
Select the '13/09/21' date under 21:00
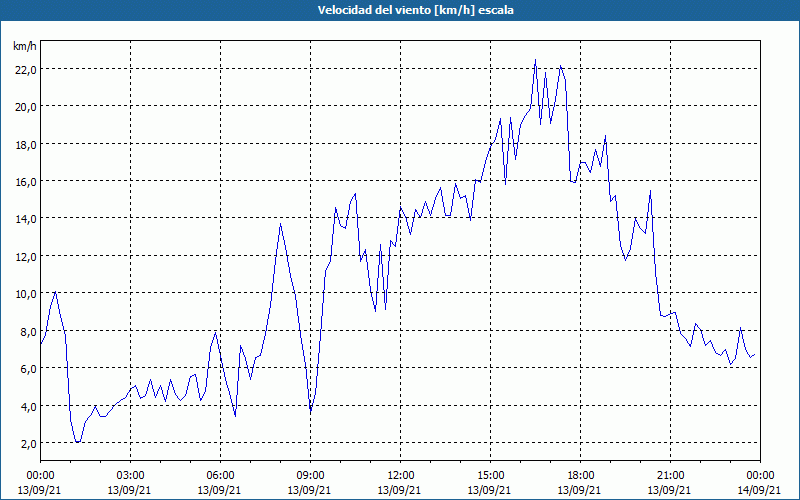pyautogui.click(x=670, y=490)
